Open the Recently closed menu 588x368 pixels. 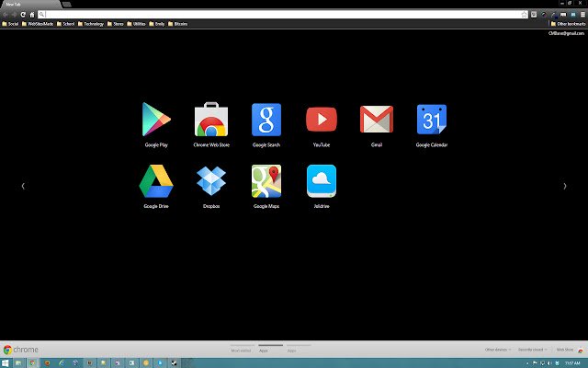[532, 350]
